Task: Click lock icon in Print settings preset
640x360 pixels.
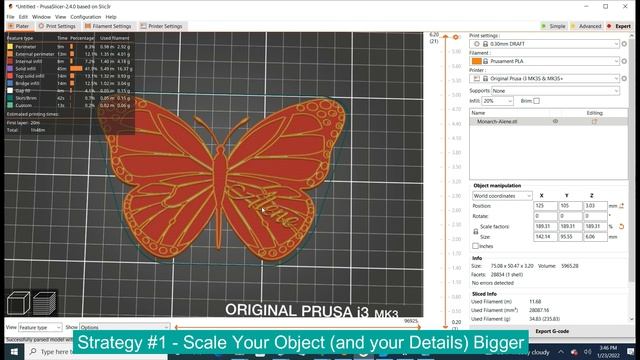Action: (x=485, y=44)
